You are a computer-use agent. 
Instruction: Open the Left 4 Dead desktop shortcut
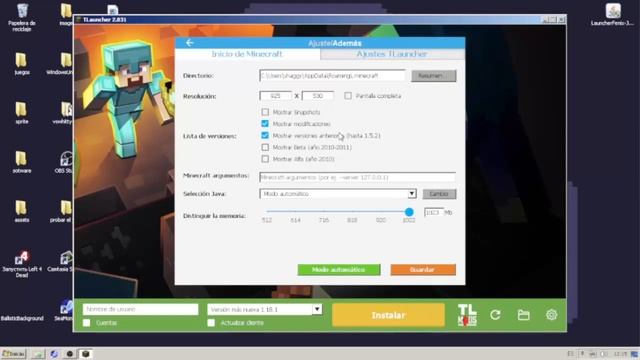click(x=22, y=264)
